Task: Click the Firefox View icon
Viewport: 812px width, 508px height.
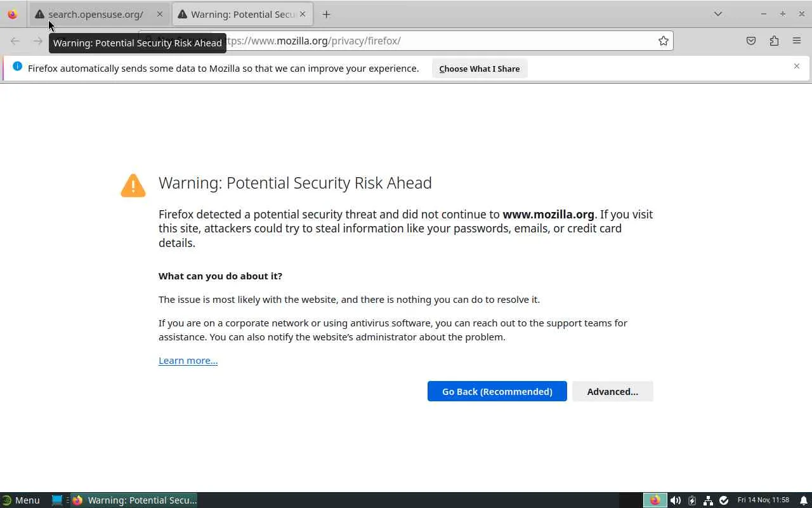Action: pos(13,14)
